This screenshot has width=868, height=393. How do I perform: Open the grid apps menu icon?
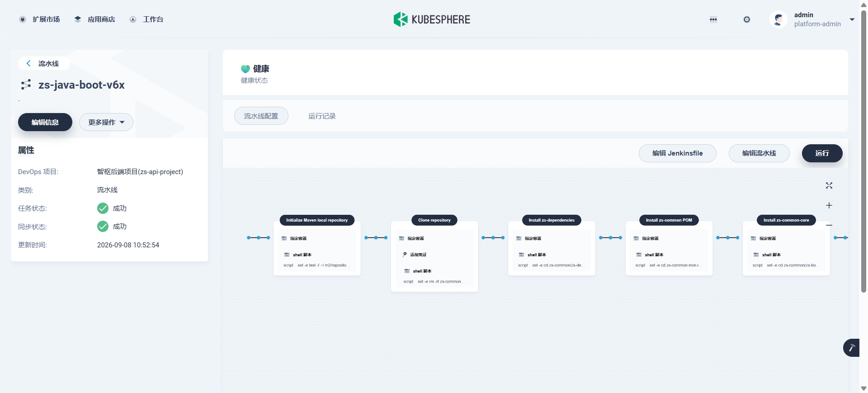pos(713,19)
